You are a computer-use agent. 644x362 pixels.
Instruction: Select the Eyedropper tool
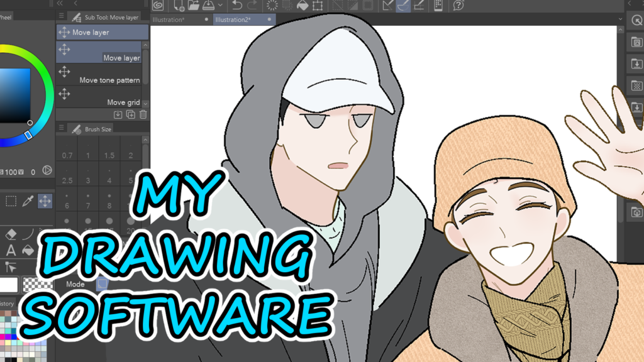pos(28,201)
